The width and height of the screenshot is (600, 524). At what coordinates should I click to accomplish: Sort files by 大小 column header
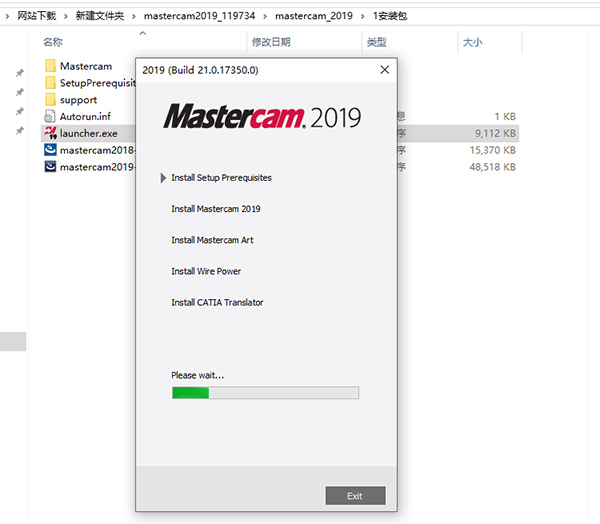click(x=472, y=42)
